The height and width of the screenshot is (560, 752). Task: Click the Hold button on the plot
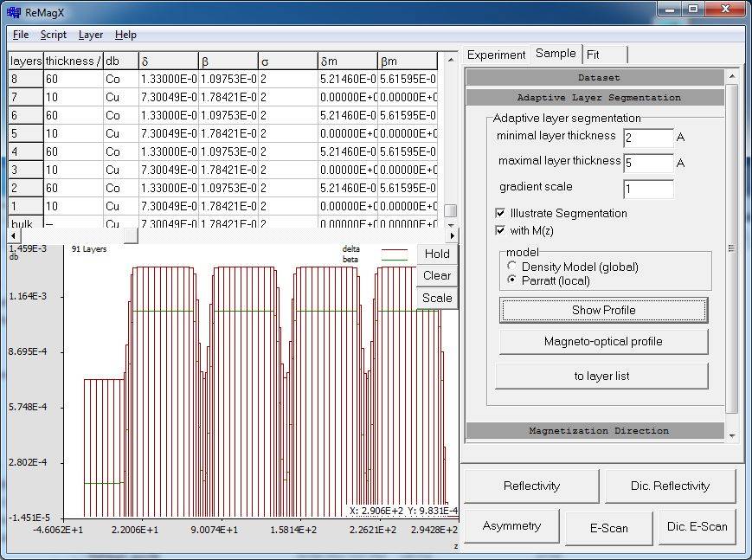436,254
